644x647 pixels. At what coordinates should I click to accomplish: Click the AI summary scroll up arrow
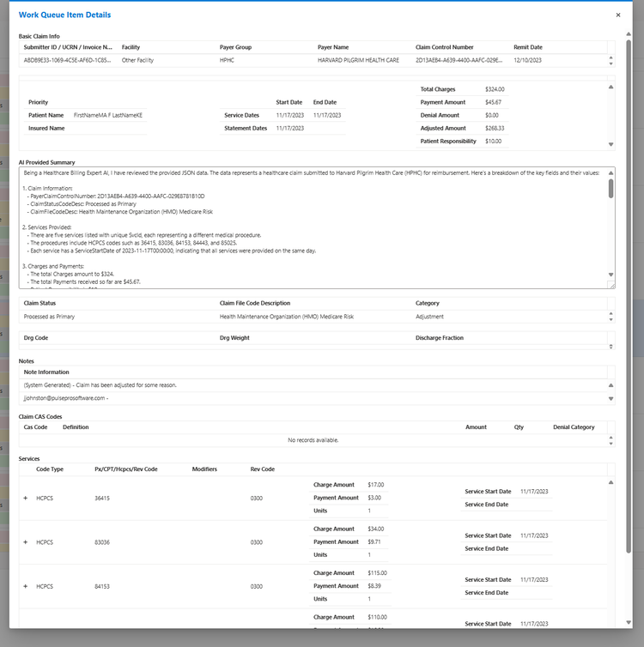[x=611, y=173]
